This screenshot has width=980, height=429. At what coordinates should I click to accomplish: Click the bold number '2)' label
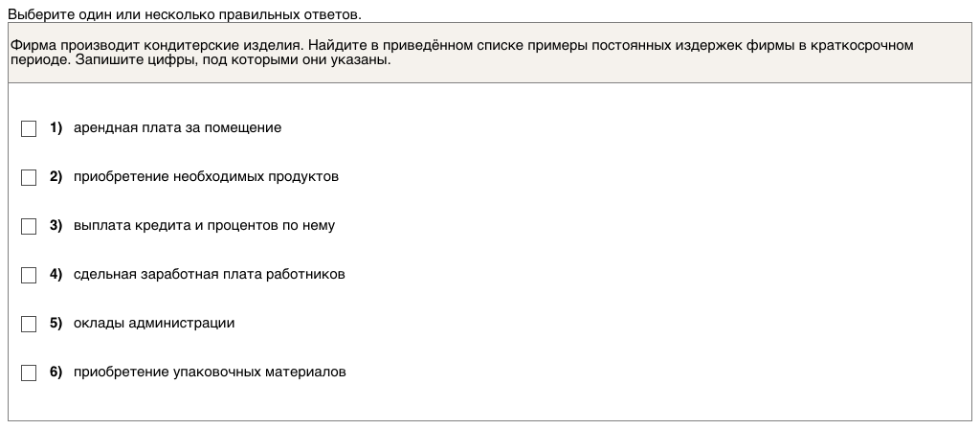[56, 177]
